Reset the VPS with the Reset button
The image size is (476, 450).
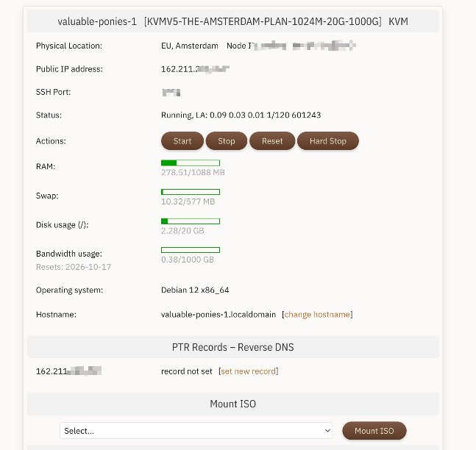tap(272, 140)
